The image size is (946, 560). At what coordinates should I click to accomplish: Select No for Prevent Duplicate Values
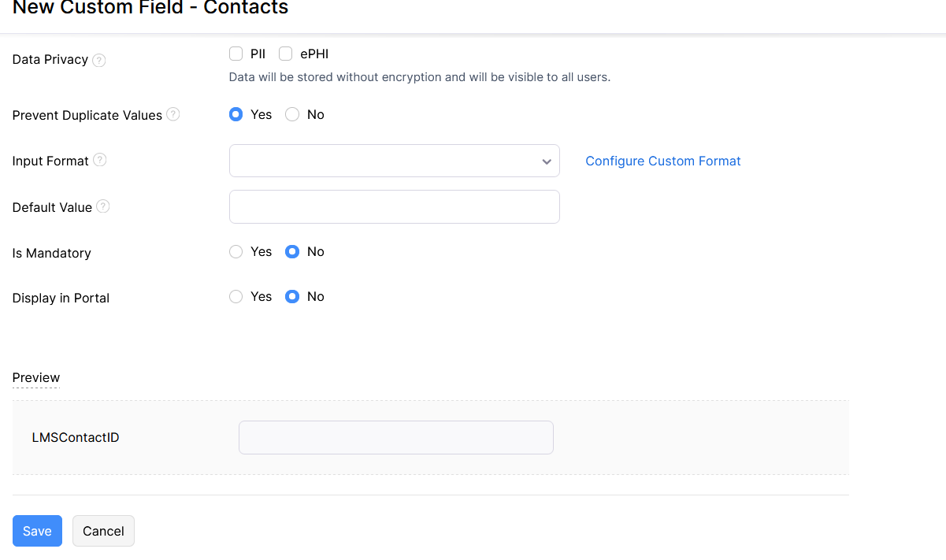tap(292, 114)
